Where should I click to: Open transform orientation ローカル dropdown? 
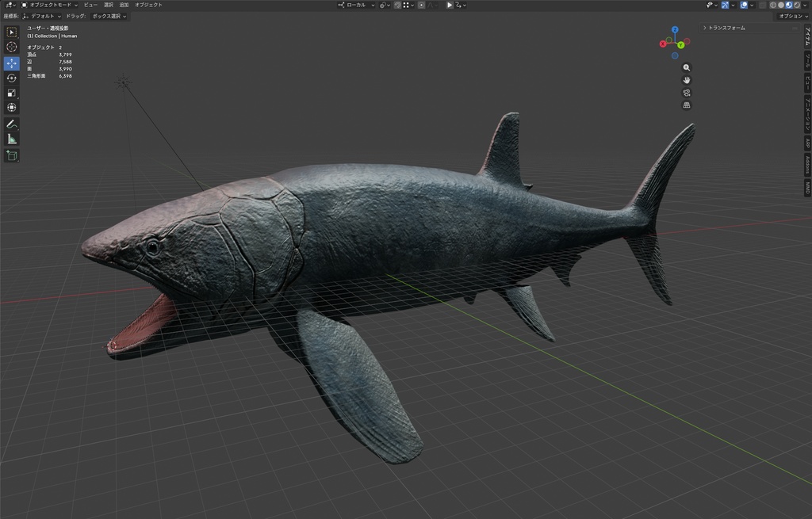tap(356, 6)
